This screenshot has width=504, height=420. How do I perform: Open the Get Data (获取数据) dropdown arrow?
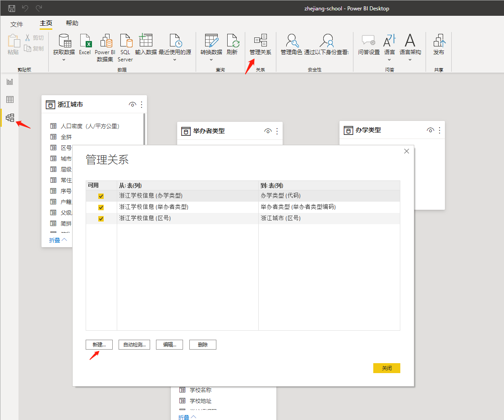(x=64, y=60)
